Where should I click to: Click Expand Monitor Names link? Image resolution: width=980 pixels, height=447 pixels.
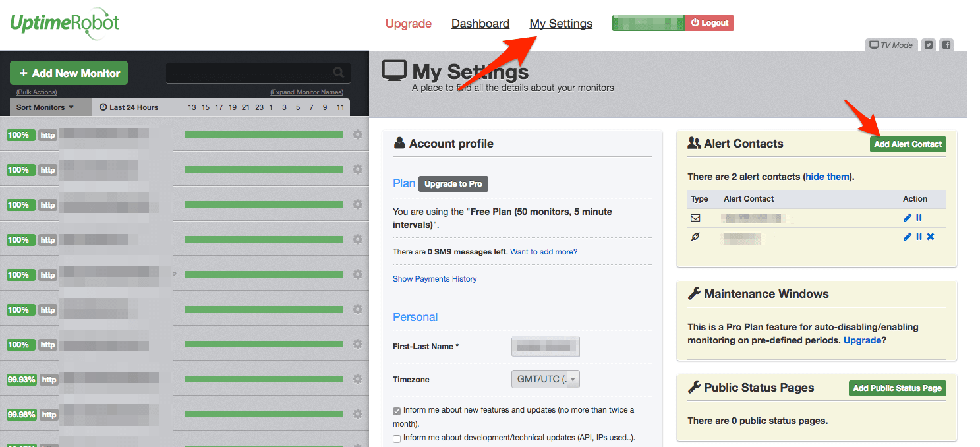pyautogui.click(x=306, y=92)
